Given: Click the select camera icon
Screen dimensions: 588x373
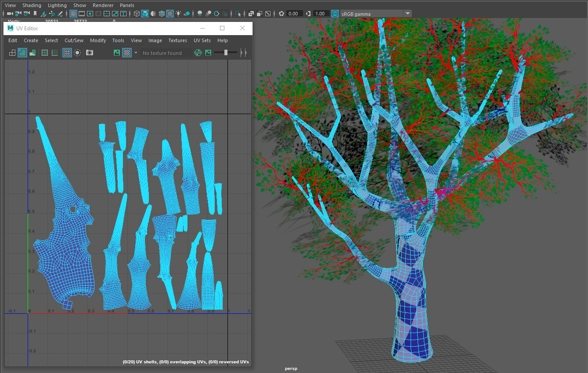Looking at the screenshot, I should 10,14.
